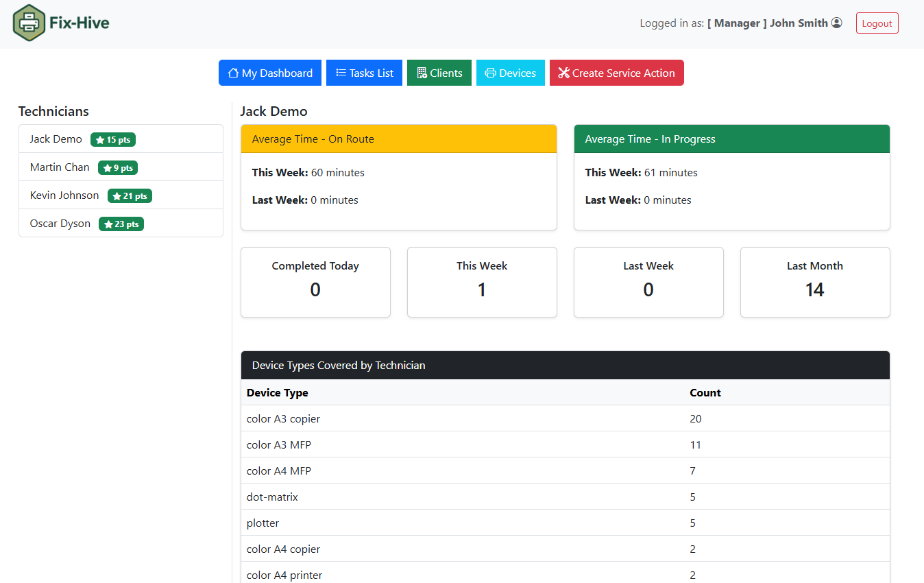Click the building icon on Clients
The height and width of the screenshot is (583, 924).
pyautogui.click(x=422, y=73)
